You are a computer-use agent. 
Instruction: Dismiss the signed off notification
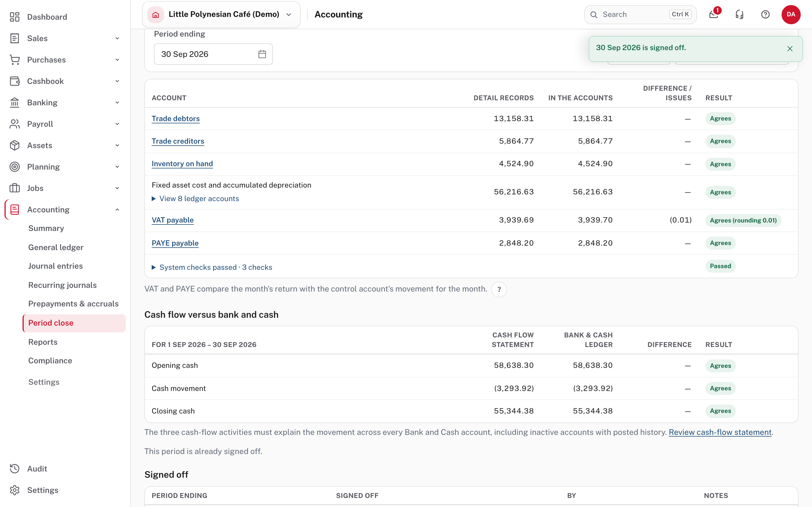[790, 49]
